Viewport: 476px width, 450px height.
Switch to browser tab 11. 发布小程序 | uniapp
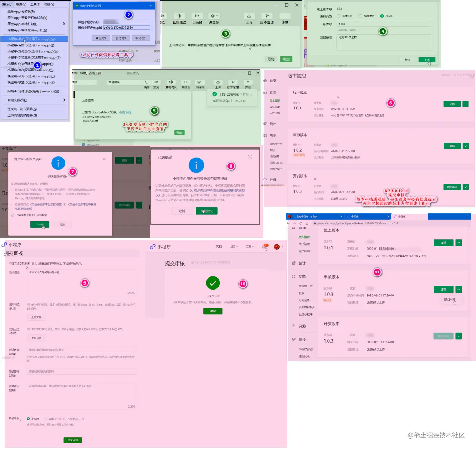pyautogui.click(x=316, y=216)
